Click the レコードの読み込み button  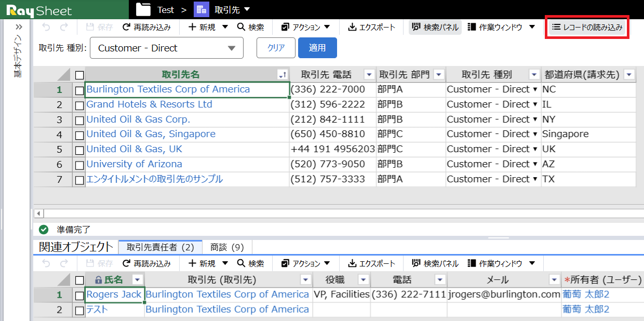click(587, 27)
